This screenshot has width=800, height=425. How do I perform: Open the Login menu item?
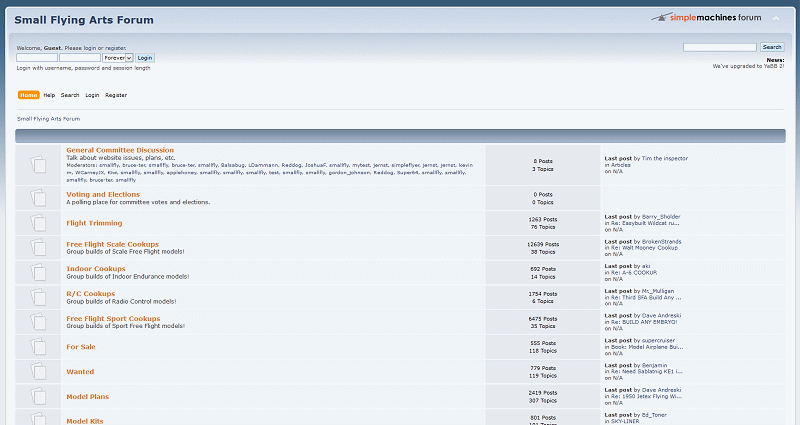[x=92, y=95]
